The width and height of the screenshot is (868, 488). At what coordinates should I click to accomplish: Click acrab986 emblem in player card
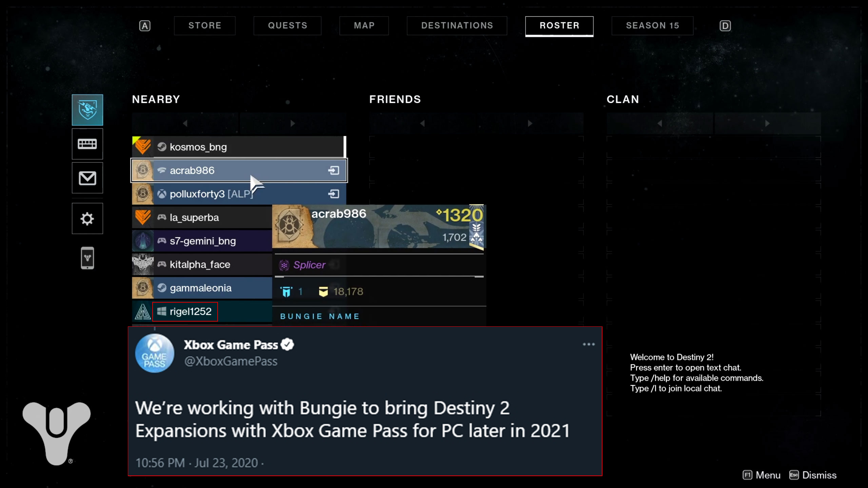pyautogui.click(x=289, y=225)
